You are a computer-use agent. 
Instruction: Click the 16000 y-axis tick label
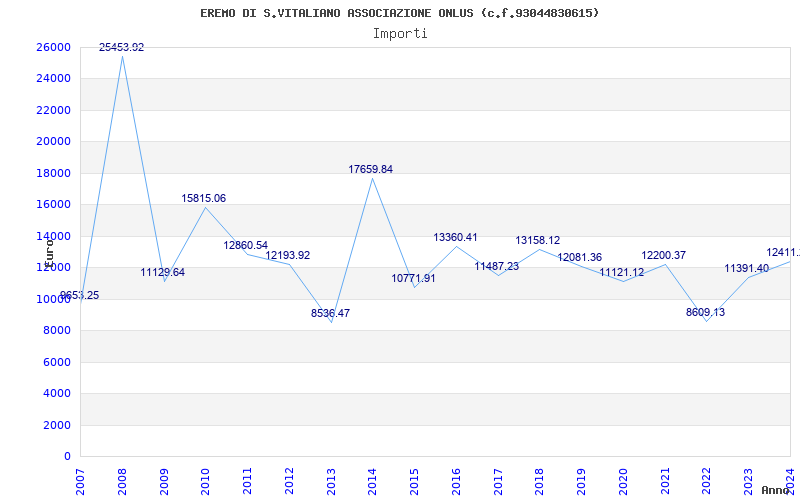click(x=53, y=205)
